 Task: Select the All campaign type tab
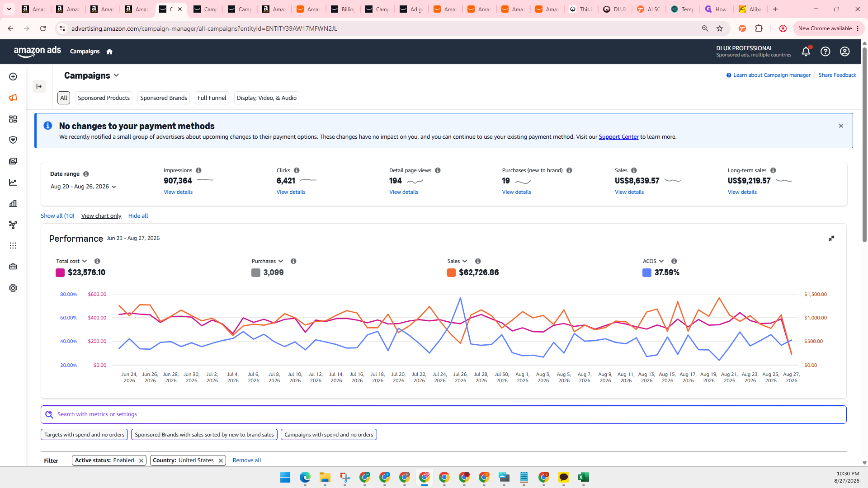click(64, 98)
